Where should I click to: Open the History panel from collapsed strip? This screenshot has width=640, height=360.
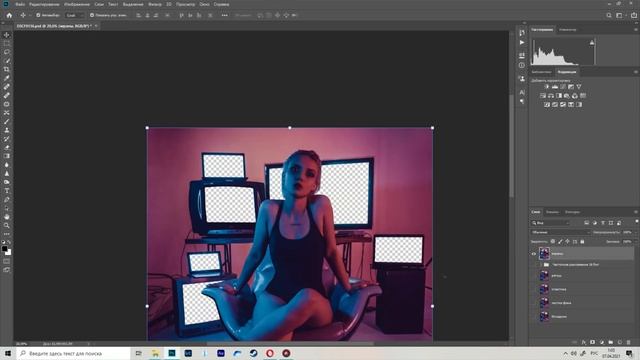tap(522, 33)
